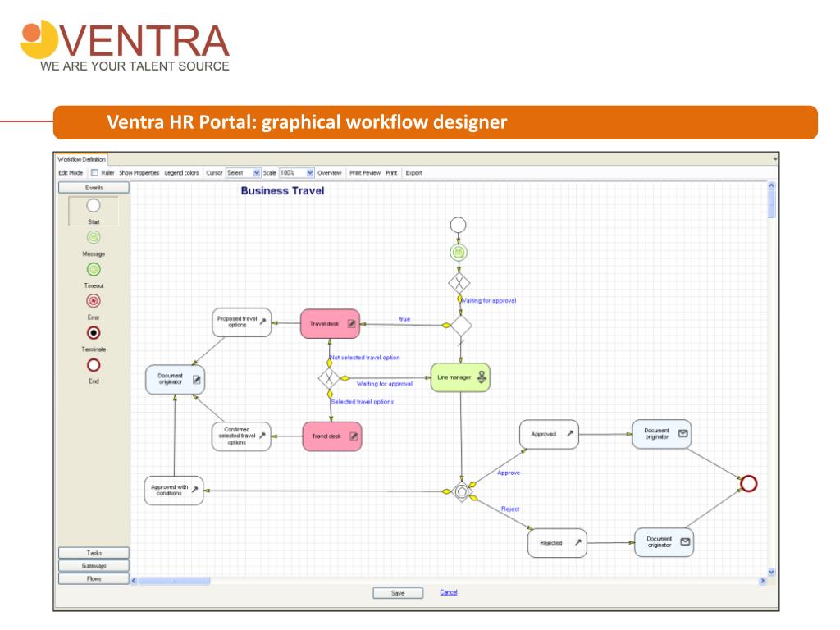Click the upper Travel desk task node
The image size is (840, 630).
coord(330,323)
